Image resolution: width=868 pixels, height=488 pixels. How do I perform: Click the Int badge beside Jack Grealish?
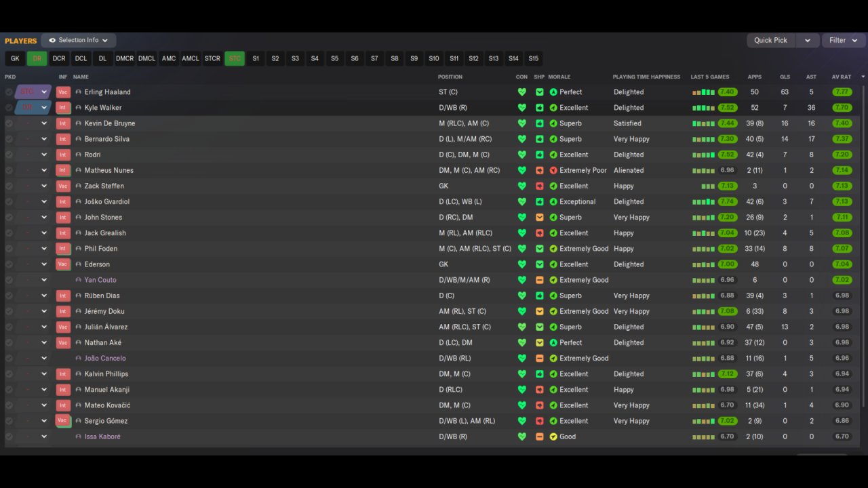click(x=63, y=233)
